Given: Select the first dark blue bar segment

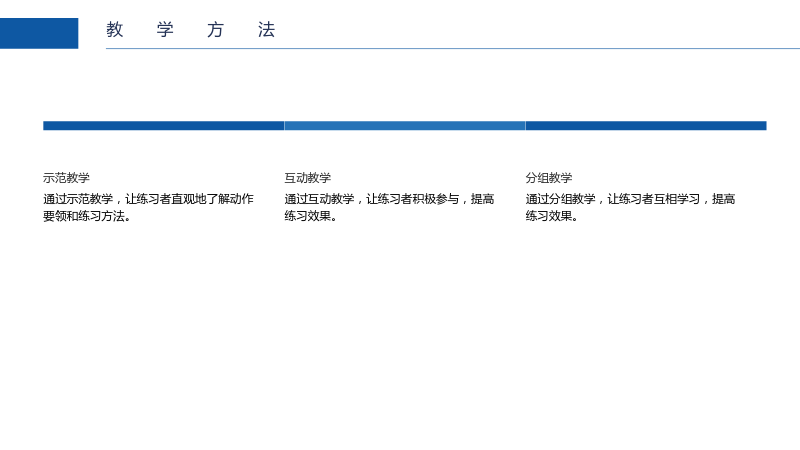Looking at the screenshot, I should pyautogui.click(x=163, y=126).
